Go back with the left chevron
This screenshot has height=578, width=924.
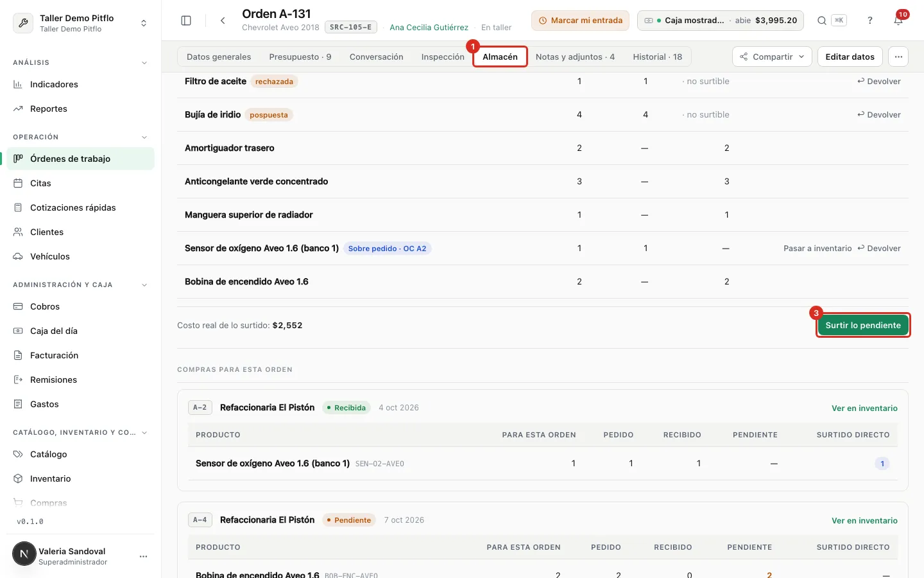click(223, 21)
